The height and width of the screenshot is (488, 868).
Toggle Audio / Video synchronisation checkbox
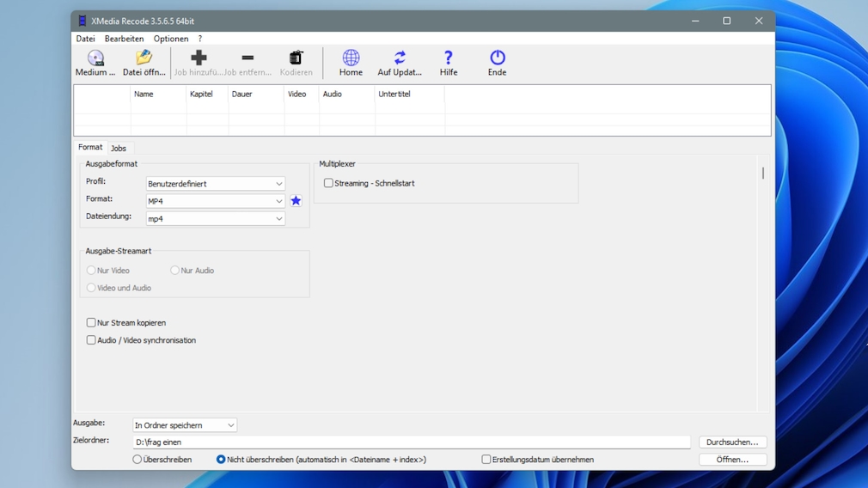tap(91, 340)
